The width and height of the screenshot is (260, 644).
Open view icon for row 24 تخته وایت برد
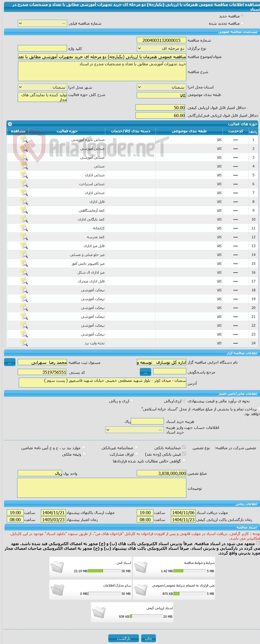[x=24, y=343]
